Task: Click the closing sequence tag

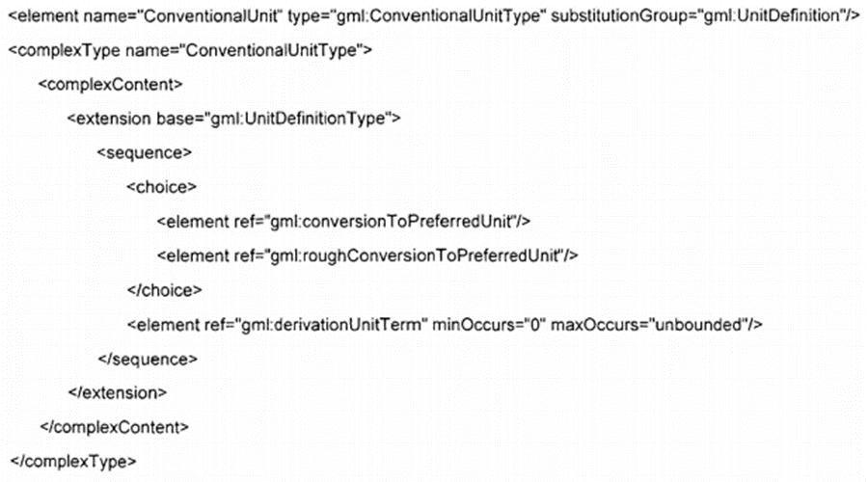Action: point(148,360)
